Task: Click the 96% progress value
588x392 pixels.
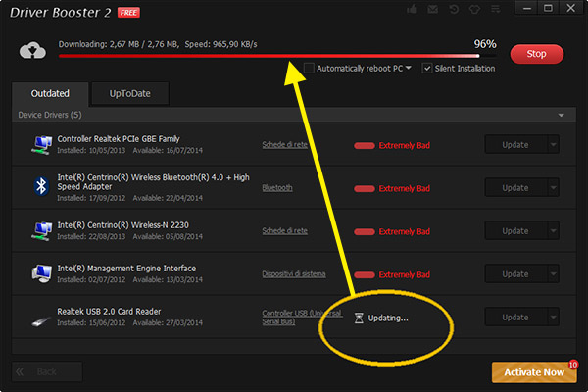Action: pyautogui.click(x=485, y=44)
